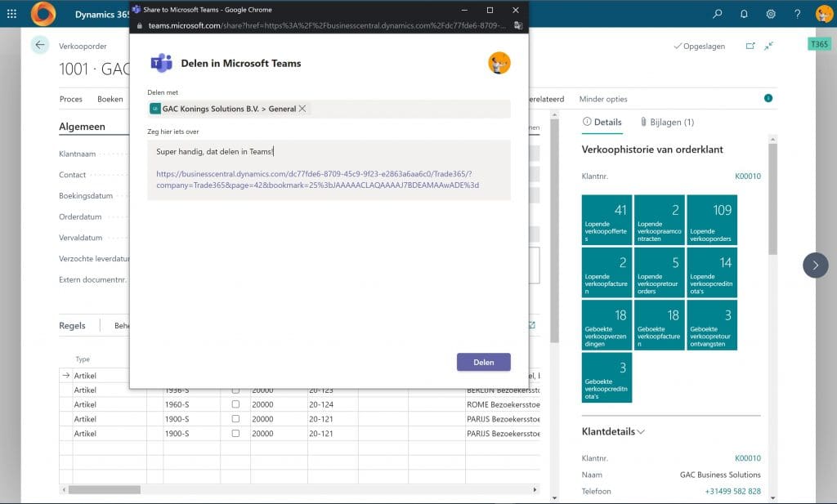Open tile 3 Geboekte verkoopcreditnota's
837x504 pixels.
(x=607, y=377)
